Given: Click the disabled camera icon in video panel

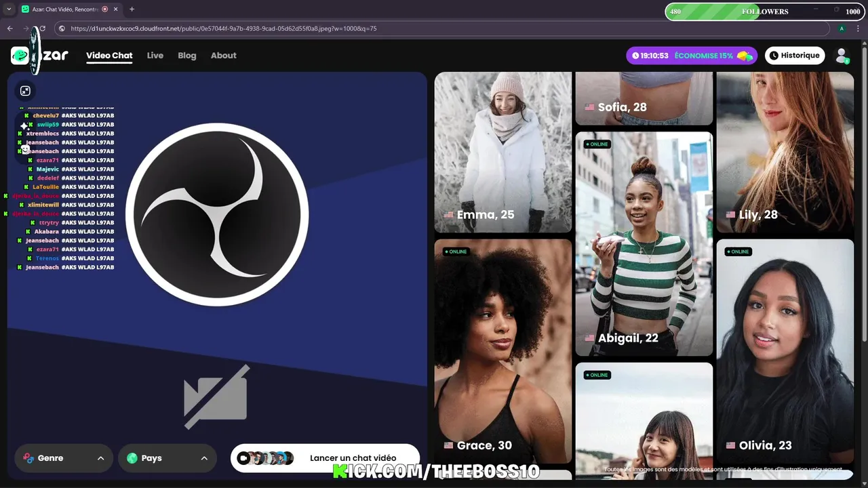Looking at the screenshot, I should coord(217,396).
